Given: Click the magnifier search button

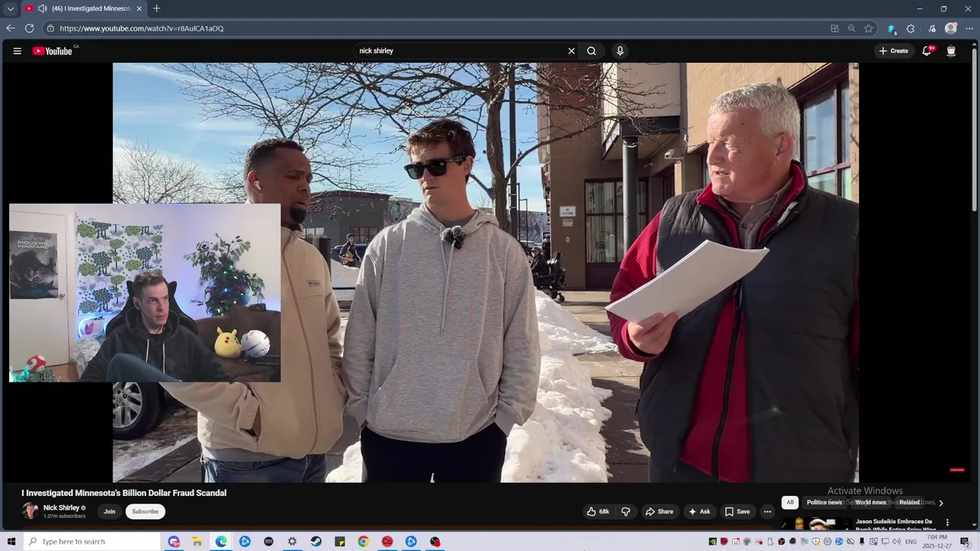Looking at the screenshot, I should click(591, 51).
